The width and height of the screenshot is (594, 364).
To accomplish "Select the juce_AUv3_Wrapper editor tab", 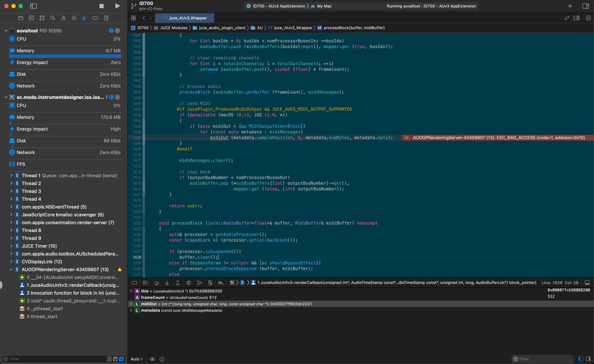I will pyautogui.click(x=185, y=18).
